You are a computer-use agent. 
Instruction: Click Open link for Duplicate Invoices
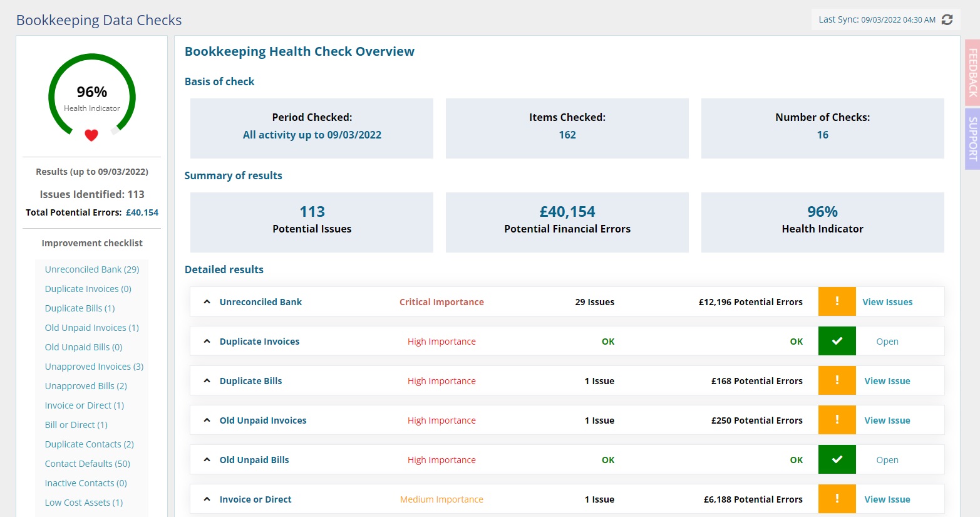(x=887, y=342)
